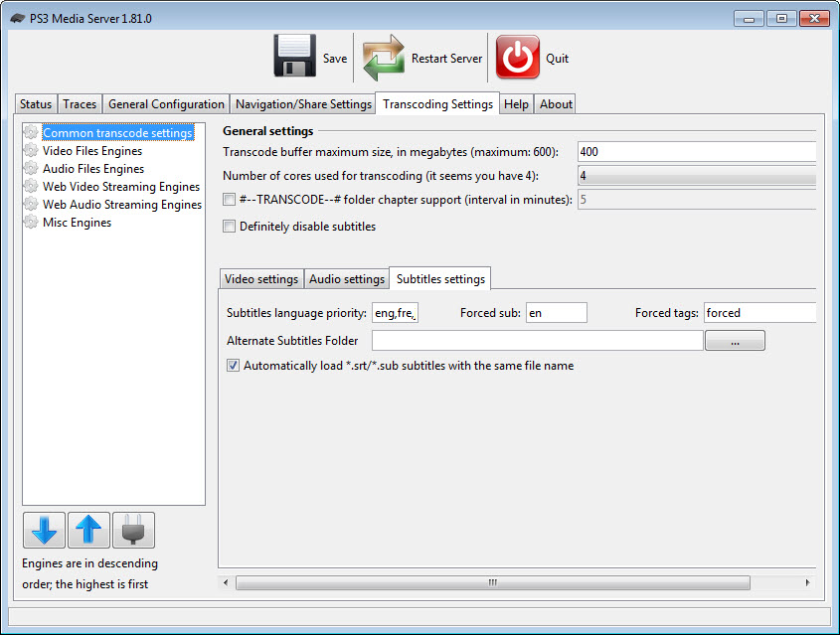Click the PS3 Media Server title bar icon

18,18
